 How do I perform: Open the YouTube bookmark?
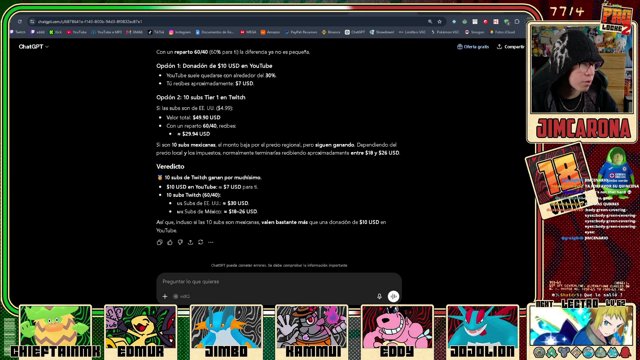click(x=77, y=32)
